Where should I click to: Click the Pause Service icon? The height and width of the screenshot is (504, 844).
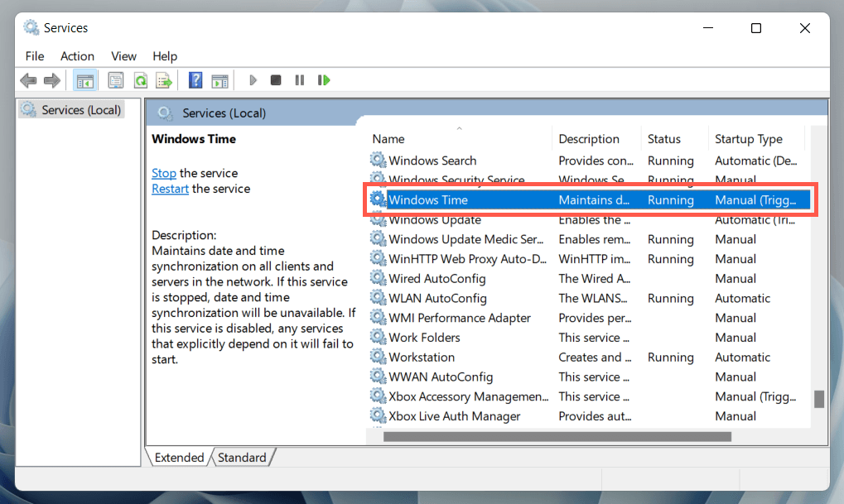click(x=300, y=80)
